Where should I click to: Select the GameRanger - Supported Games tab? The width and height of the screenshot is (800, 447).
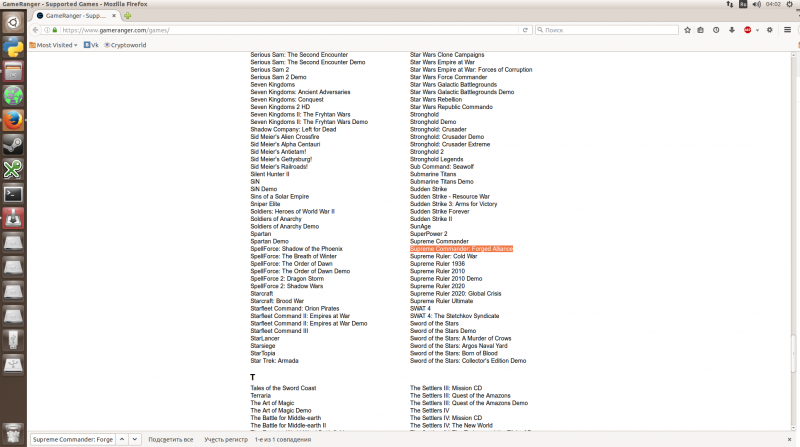(76, 16)
